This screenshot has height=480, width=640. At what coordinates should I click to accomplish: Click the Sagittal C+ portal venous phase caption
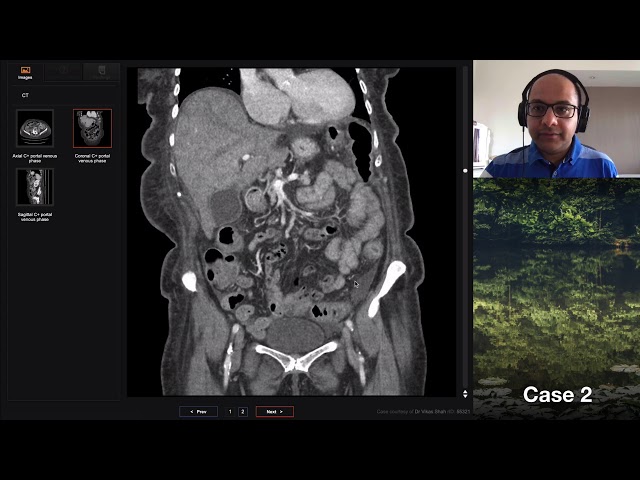(35, 217)
